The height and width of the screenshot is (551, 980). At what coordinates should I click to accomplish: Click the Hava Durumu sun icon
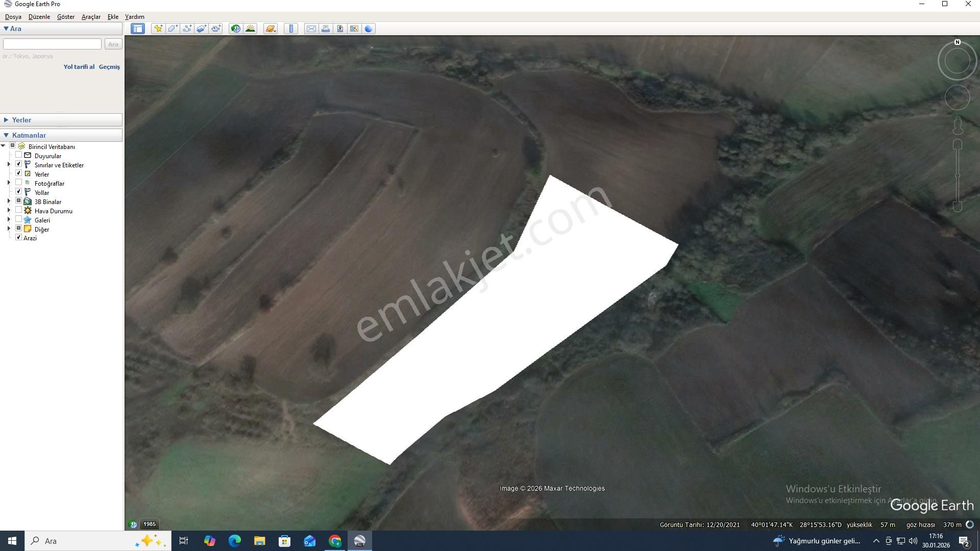click(x=28, y=210)
